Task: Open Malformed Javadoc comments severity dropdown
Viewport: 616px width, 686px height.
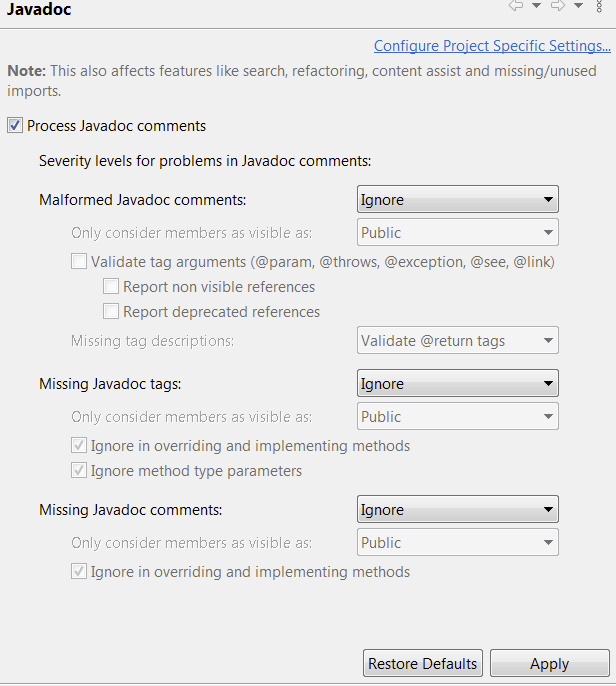Action: click(x=458, y=200)
